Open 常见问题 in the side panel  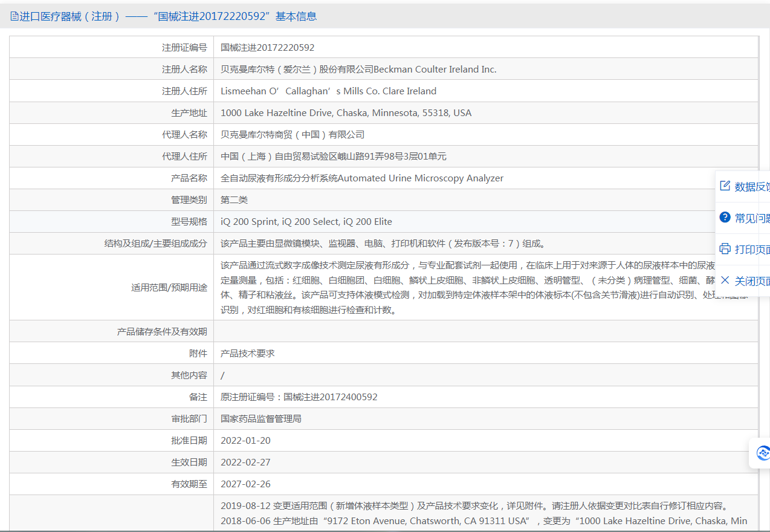click(x=752, y=218)
